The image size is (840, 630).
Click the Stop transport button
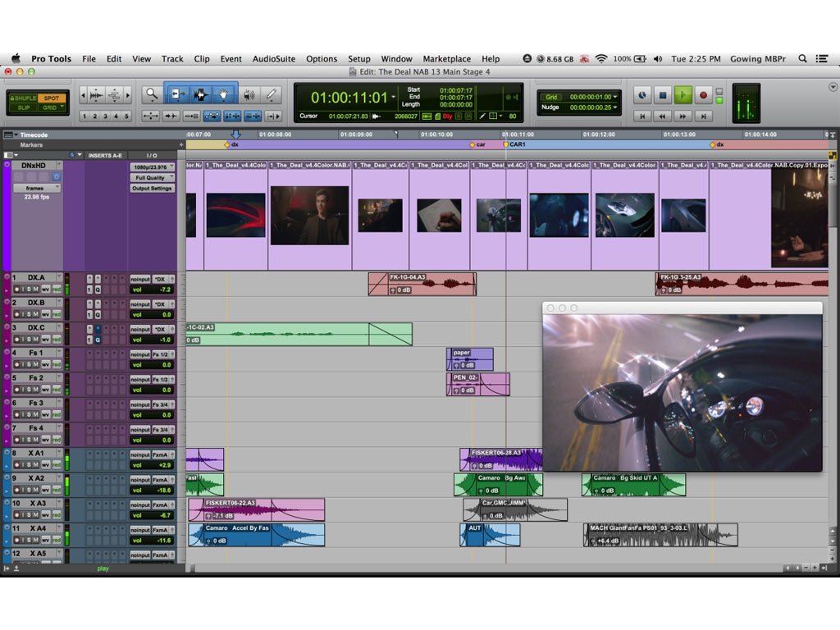point(662,95)
